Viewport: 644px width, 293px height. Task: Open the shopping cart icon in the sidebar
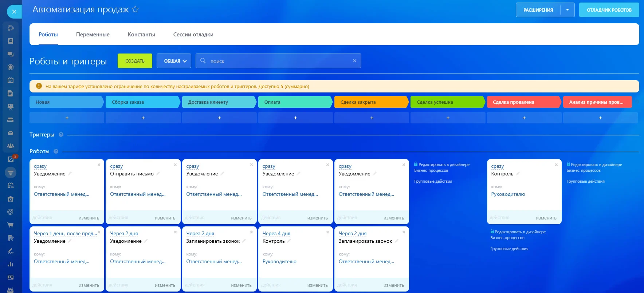coord(11,225)
